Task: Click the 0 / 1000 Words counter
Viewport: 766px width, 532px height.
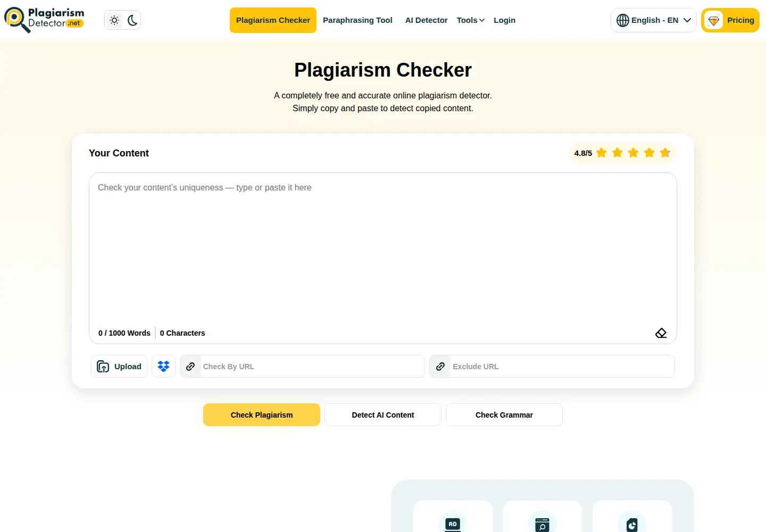Action: click(124, 333)
